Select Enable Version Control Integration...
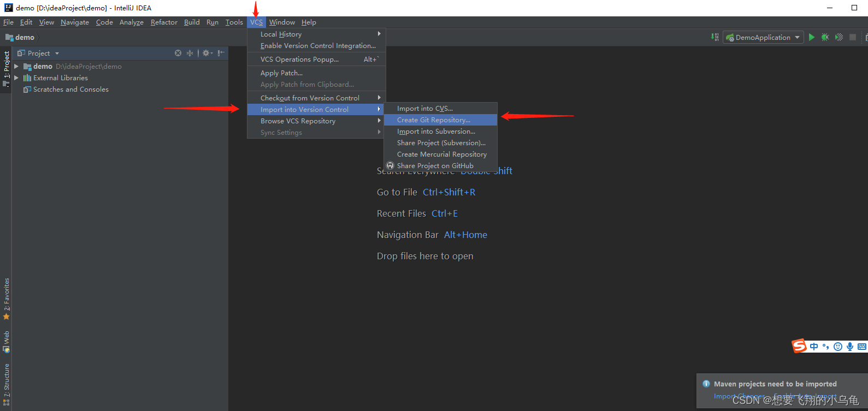Screen dimensions: 868x411 (316, 46)
